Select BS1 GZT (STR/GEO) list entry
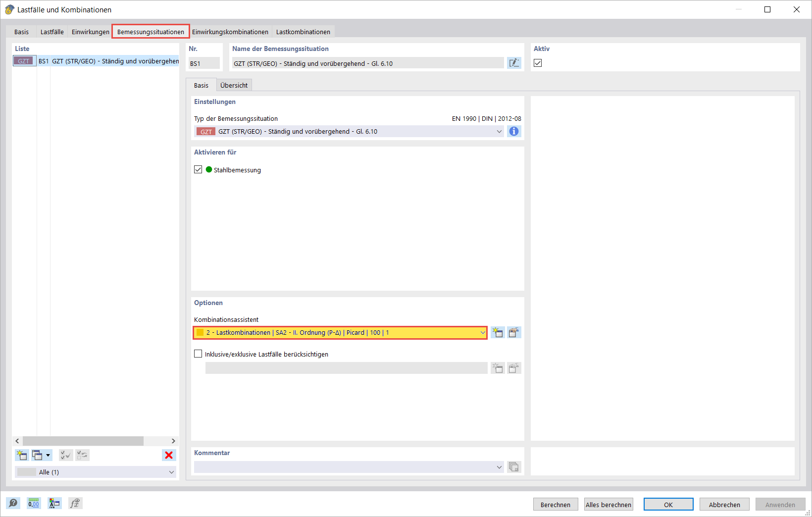 tap(96, 61)
